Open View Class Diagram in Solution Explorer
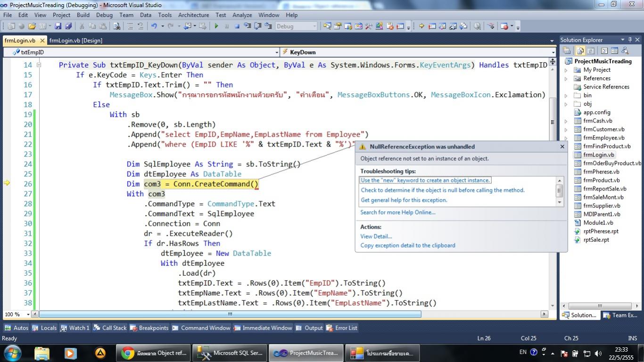644x362 pixels. click(x=625, y=51)
